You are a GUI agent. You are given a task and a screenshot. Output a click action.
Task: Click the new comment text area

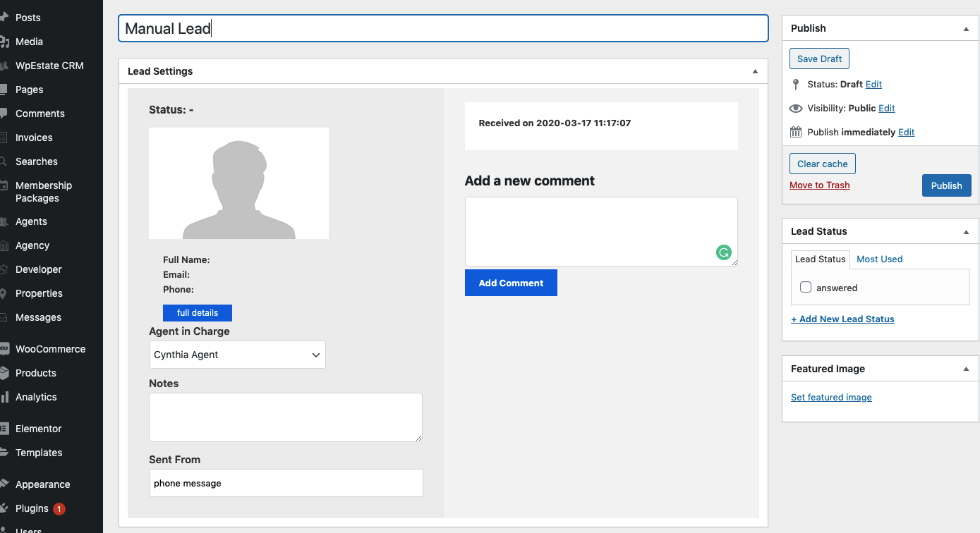click(x=601, y=231)
